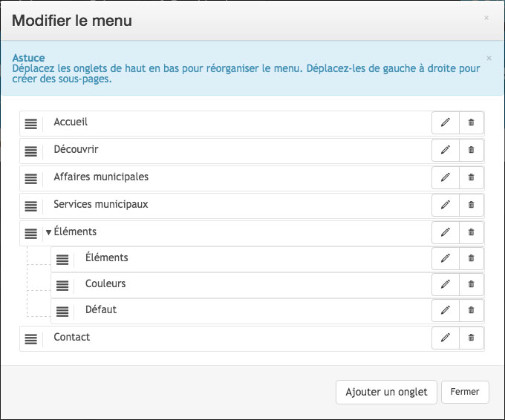
Task: Click the trash icon for Couleurs sub-page
Action: tap(471, 284)
